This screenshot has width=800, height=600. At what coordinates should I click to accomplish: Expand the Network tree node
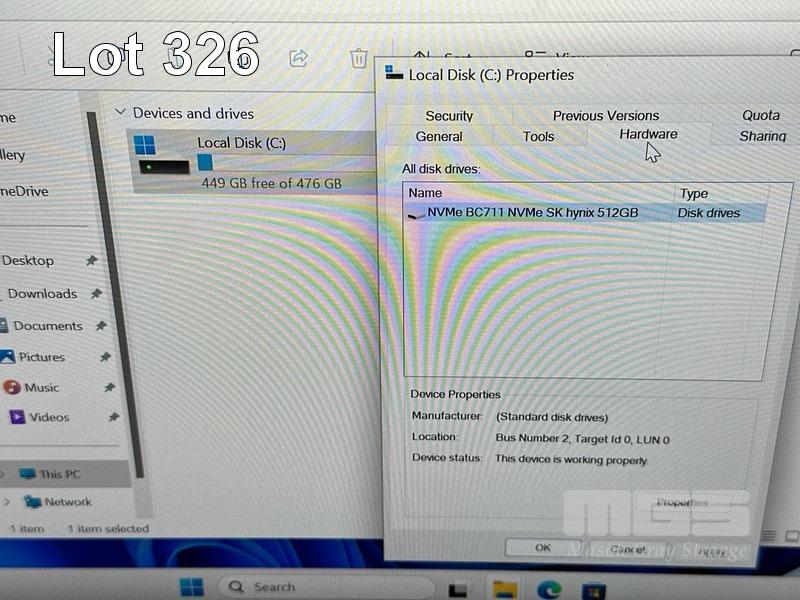point(8,502)
